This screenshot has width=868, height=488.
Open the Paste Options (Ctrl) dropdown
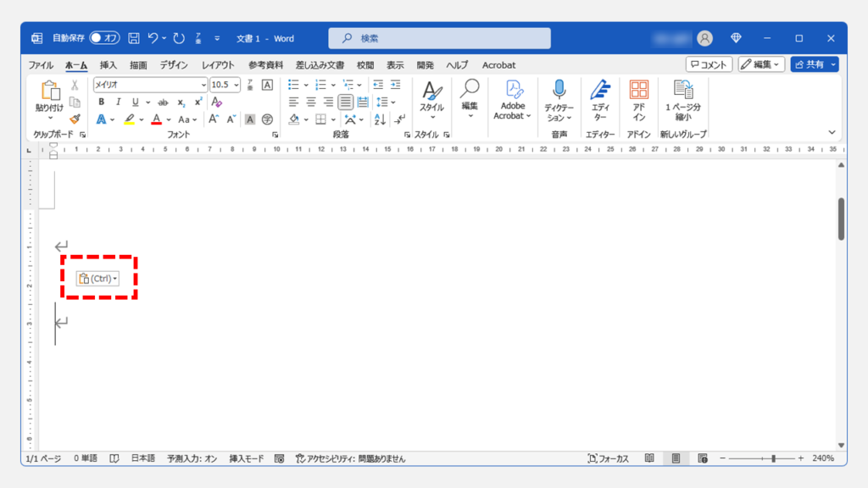[x=97, y=279]
